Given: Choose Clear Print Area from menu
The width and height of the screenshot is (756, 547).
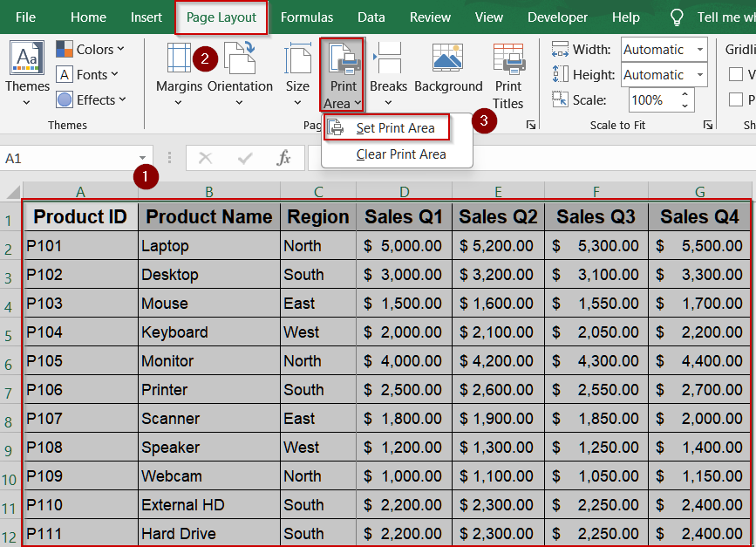Looking at the screenshot, I should (x=398, y=154).
